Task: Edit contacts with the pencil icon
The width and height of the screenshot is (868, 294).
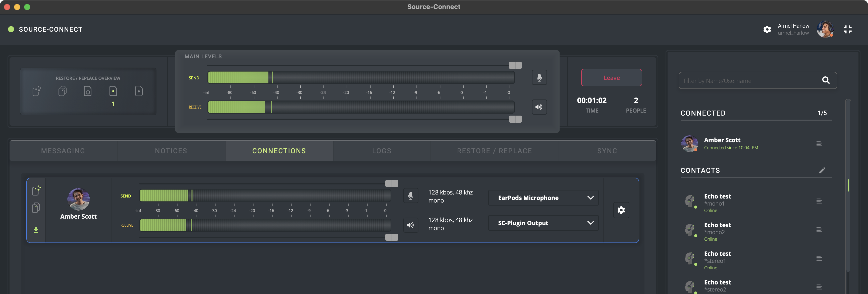Action: (x=822, y=170)
